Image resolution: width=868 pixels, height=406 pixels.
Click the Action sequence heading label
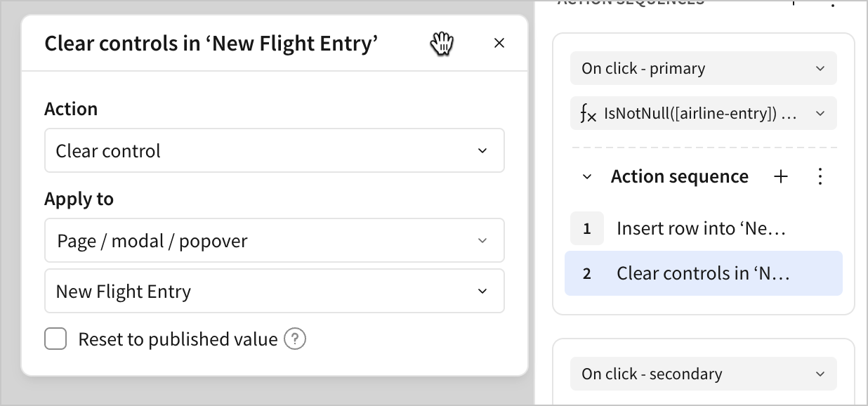click(679, 176)
